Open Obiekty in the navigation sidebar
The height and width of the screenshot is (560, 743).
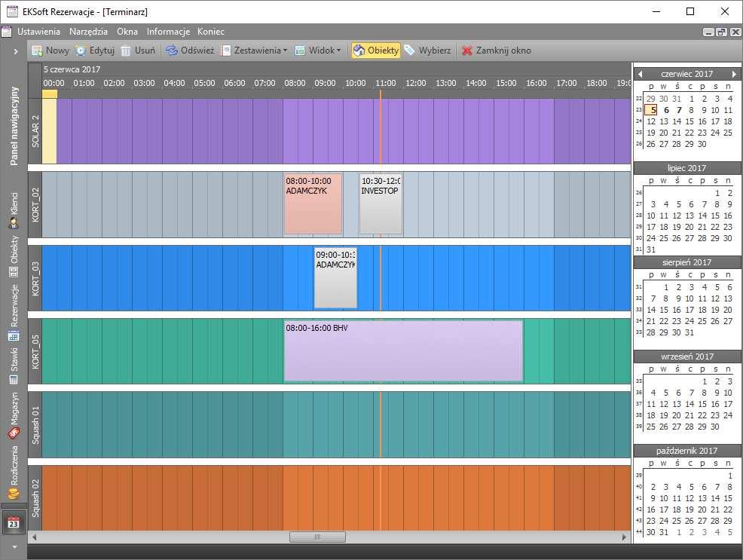14,256
